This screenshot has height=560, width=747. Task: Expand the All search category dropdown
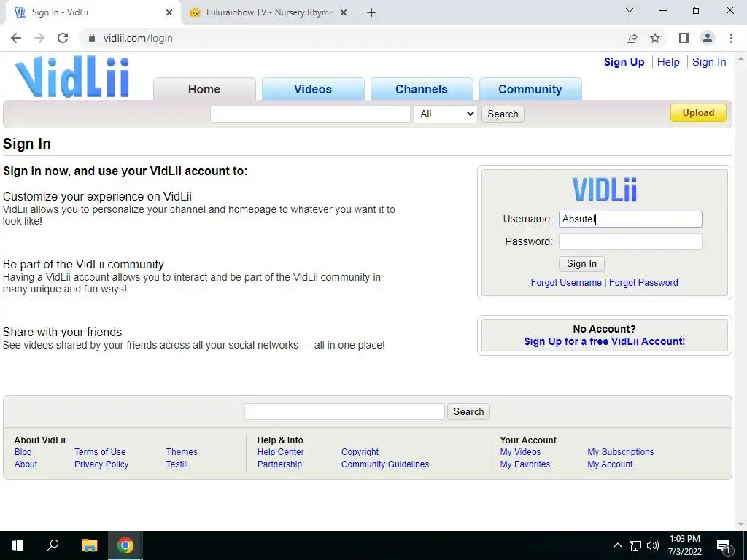446,114
